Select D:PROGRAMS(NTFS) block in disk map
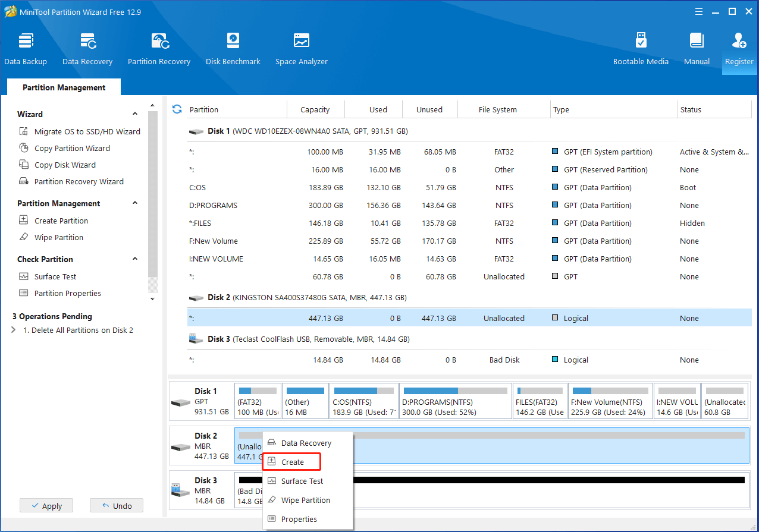759x532 pixels. tap(454, 401)
